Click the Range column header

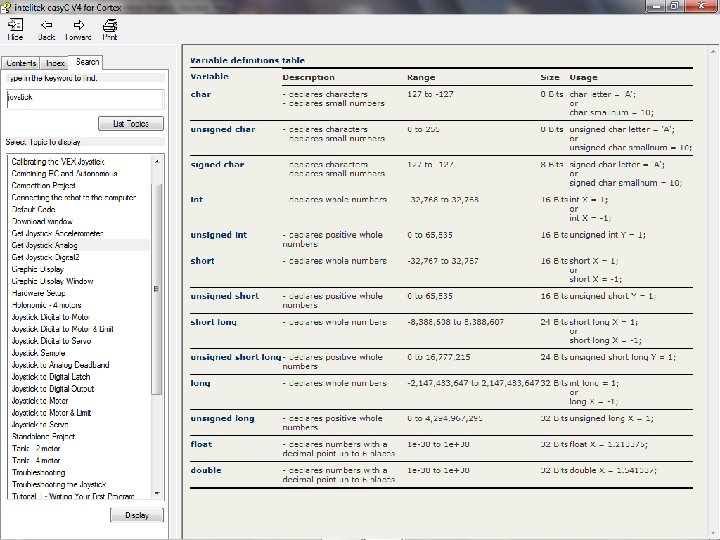tap(421, 77)
